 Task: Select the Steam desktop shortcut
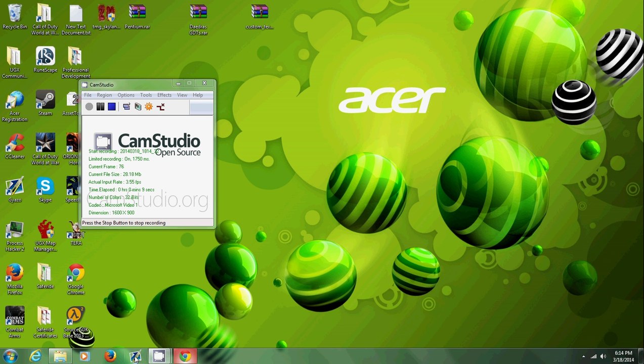[x=45, y=104]
